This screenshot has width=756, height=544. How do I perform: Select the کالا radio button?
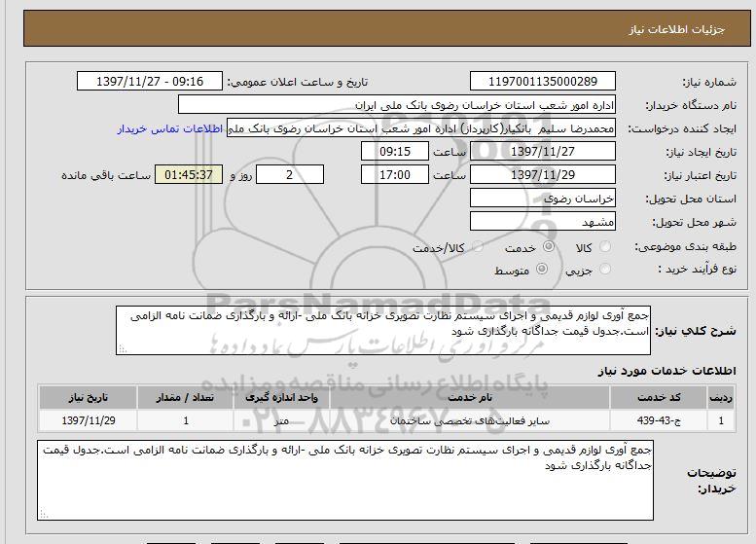[604, 247]
